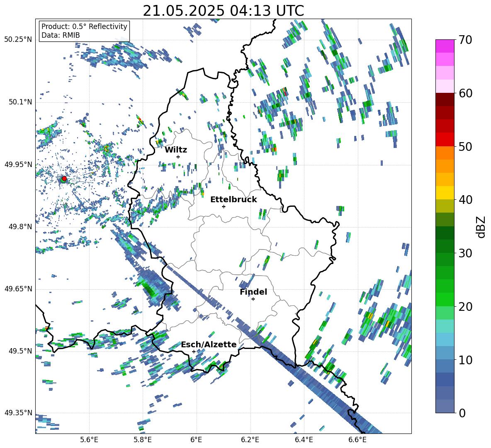Click the dark red colorbar segment below 60
This screenshot has height=448, width=491.
point(445,99)
